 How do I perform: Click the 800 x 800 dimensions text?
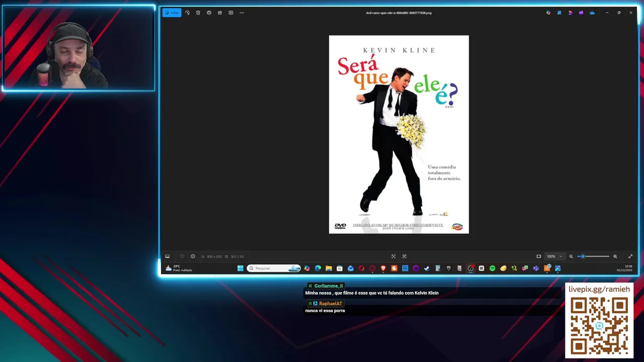coord(214,256)
